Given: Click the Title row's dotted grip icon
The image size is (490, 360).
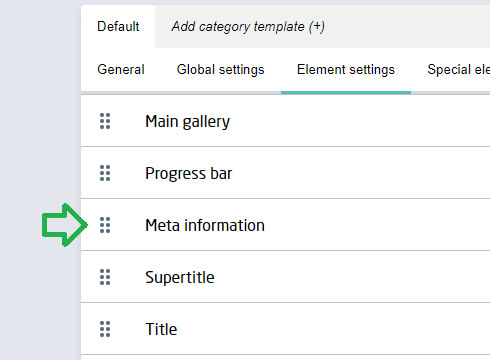Looking at the screenshot, I should coord(105,329).
